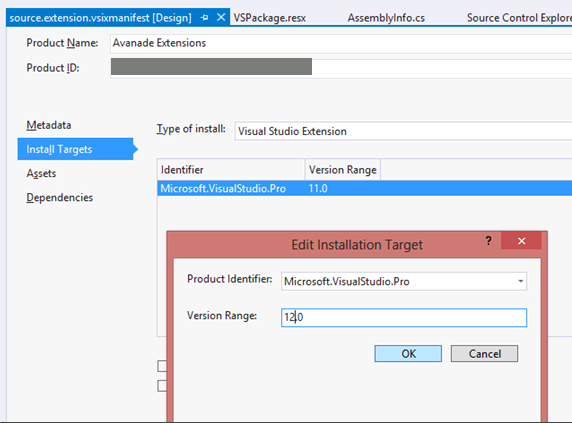Open help in Edit Installation Target dialog
This screenshot has height=423, width=572.
pos(488,241)
